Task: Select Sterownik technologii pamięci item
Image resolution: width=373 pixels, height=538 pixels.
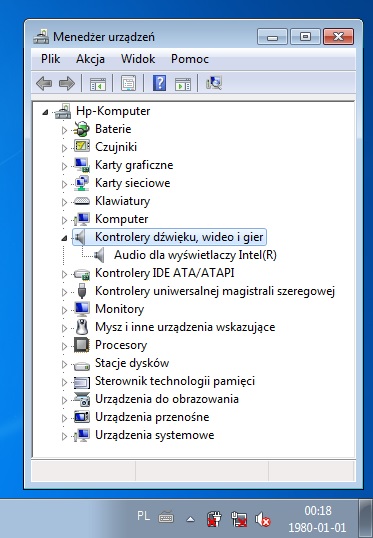Action: pos(175,381)
